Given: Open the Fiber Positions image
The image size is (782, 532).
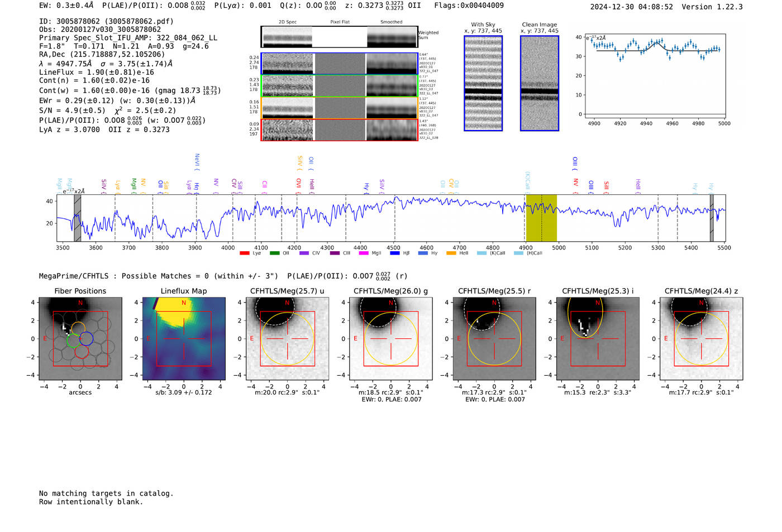Looking at the screenshot, I should (x=80, y=338).
